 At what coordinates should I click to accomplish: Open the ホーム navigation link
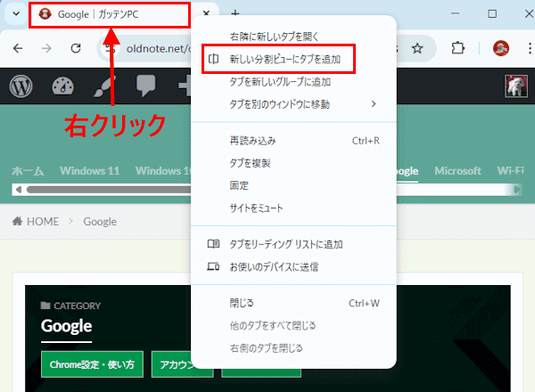point(28,171)
